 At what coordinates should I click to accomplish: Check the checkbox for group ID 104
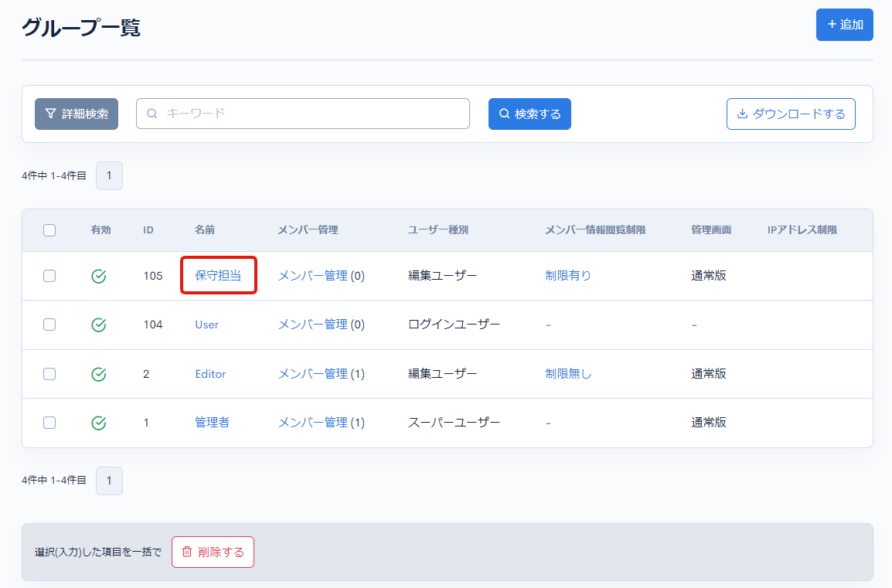tap(49, 325)
